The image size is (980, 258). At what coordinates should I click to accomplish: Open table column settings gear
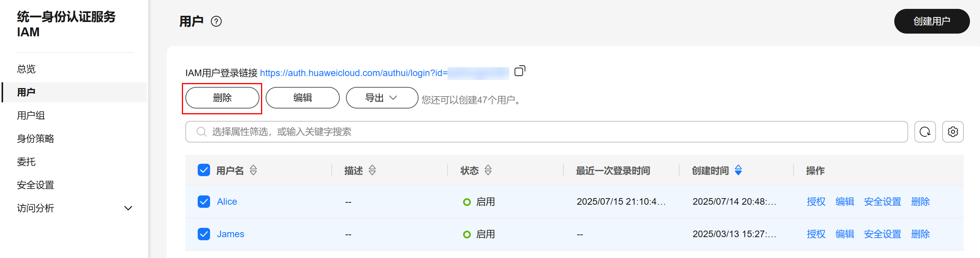point(953,132)
